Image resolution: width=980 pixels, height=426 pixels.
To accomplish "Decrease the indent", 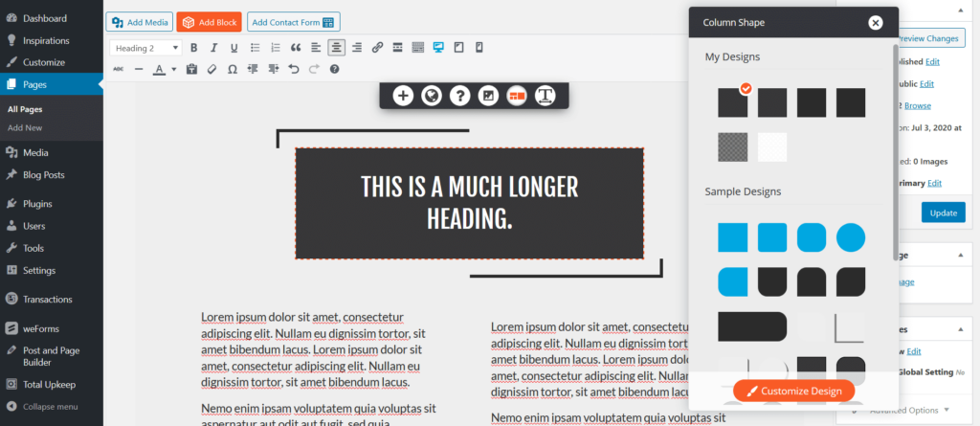I will [x=253, y=69].
